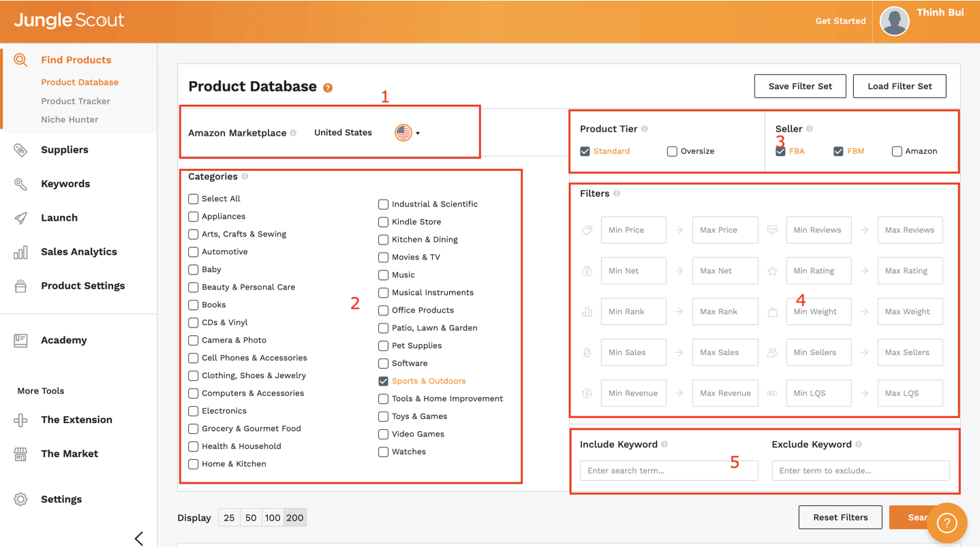The image size is (980, 547).
Task: Click the scale icon beside Min Weight
Action: coord(772,312)
